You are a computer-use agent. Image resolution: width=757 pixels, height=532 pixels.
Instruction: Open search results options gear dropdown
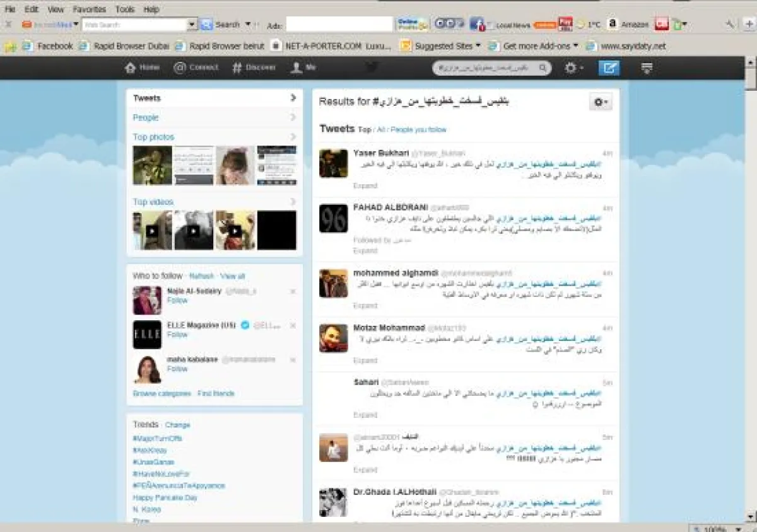(600, 102)
